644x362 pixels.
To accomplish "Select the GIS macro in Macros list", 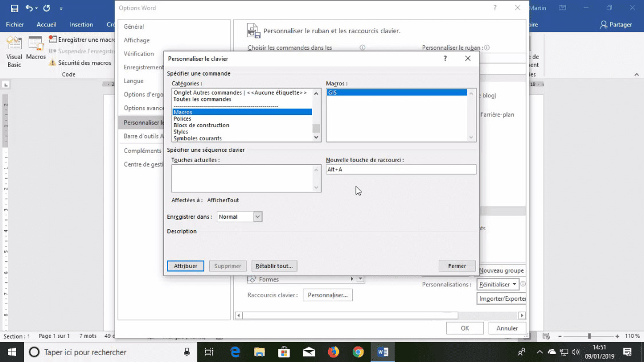I will pyautogui.click(x=396, y=93).
